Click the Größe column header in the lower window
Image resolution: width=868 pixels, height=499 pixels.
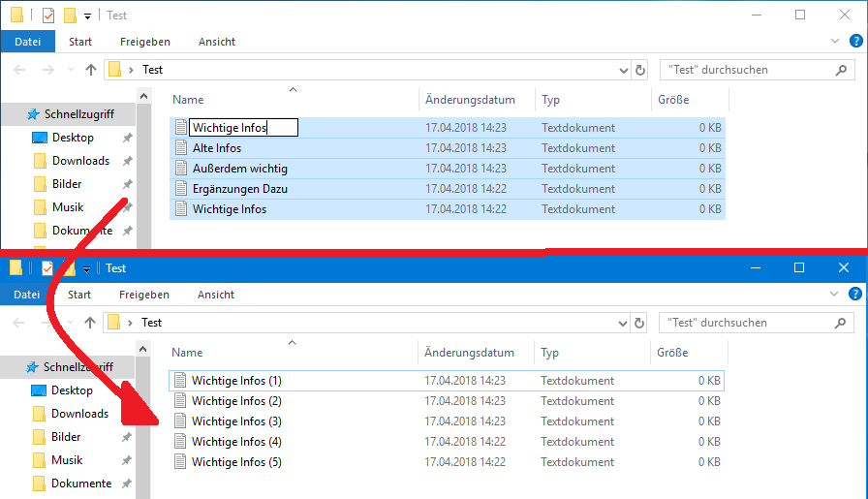pos(673,353)
